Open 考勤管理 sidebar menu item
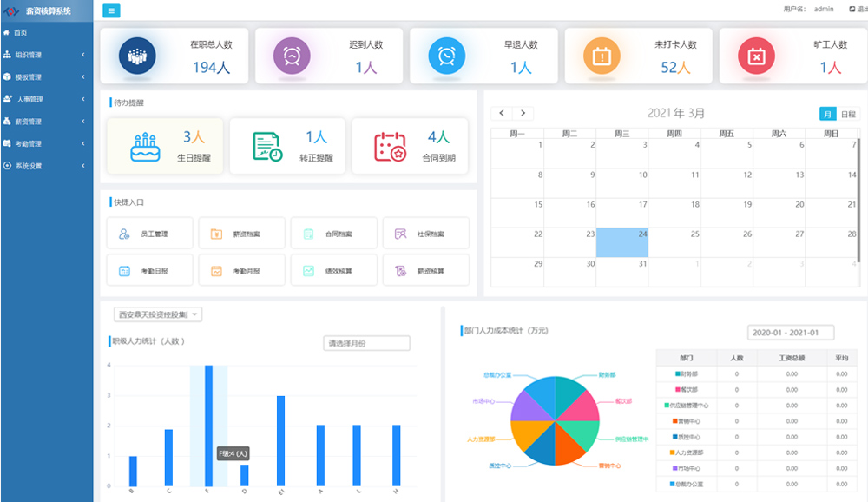Screen dimensions: 868x502 point(46,143)
